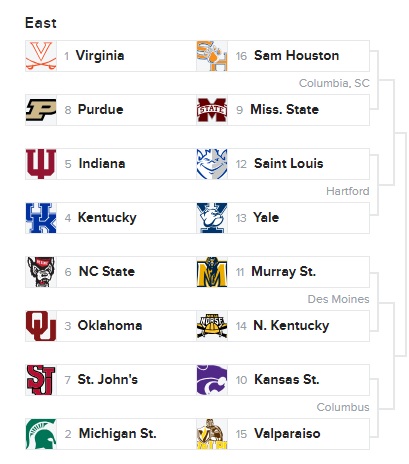Pick the Valparaiso team name
The image size is (409, 464).
pos(287,433)
